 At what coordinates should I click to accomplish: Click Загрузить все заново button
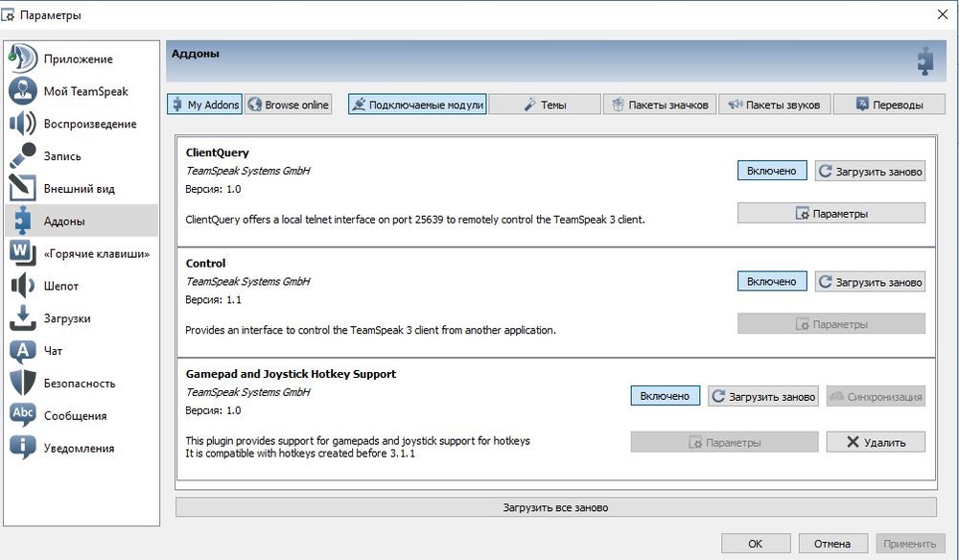tap(556, 507)
